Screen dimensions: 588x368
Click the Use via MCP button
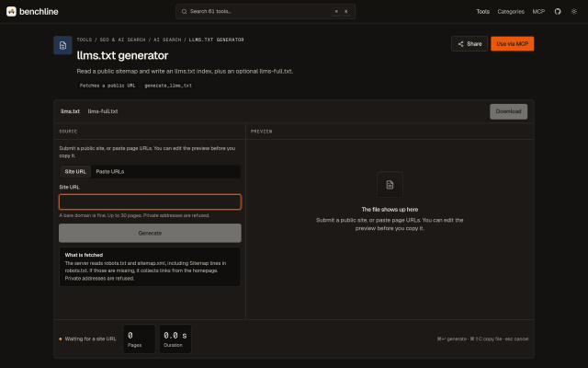513,44
